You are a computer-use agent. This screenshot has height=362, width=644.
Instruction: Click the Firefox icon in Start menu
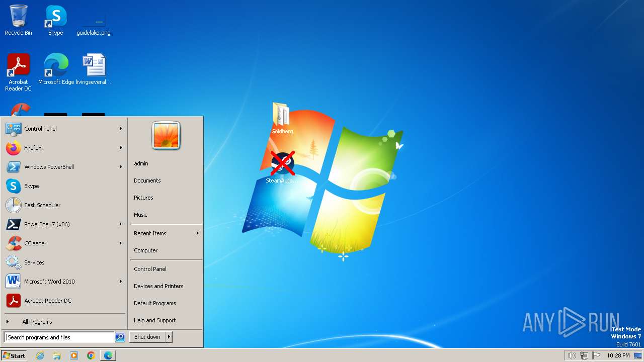pyautogui.click(x=13, y=148)
